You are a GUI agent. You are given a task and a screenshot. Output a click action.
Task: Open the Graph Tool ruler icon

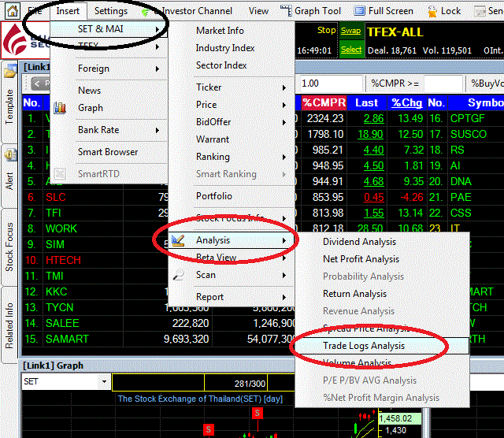286,11
